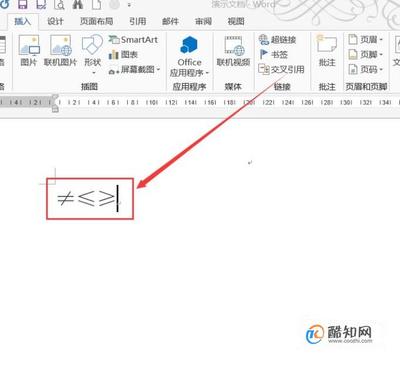
Task: Switch to the 设计 tab
Action: [55, 21]
